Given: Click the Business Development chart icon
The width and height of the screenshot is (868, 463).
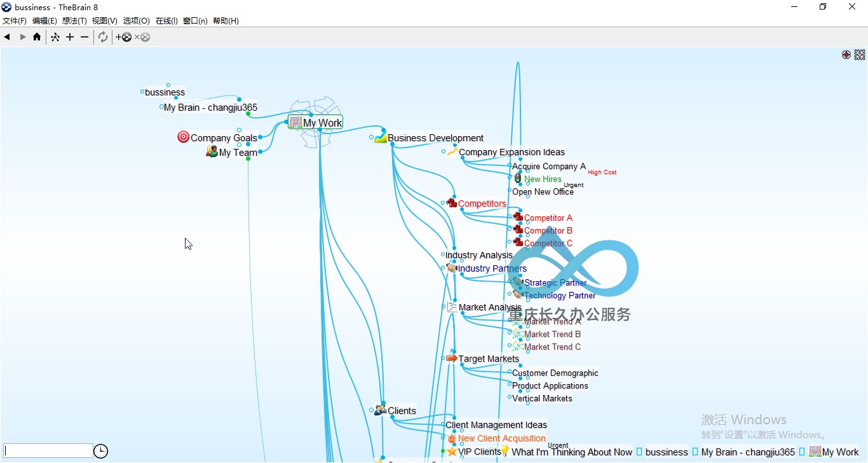Looking at the screenshot, I should [381, 137].
